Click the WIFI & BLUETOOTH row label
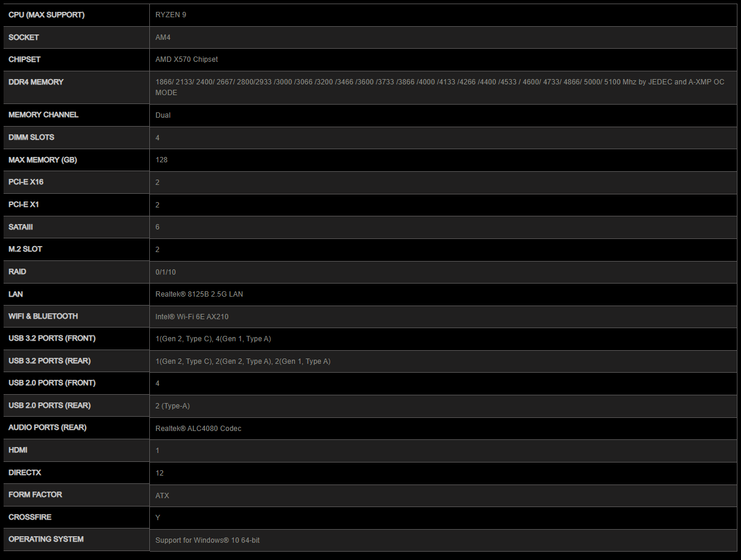This screenshot has width=741, height=560. (43, 316)
